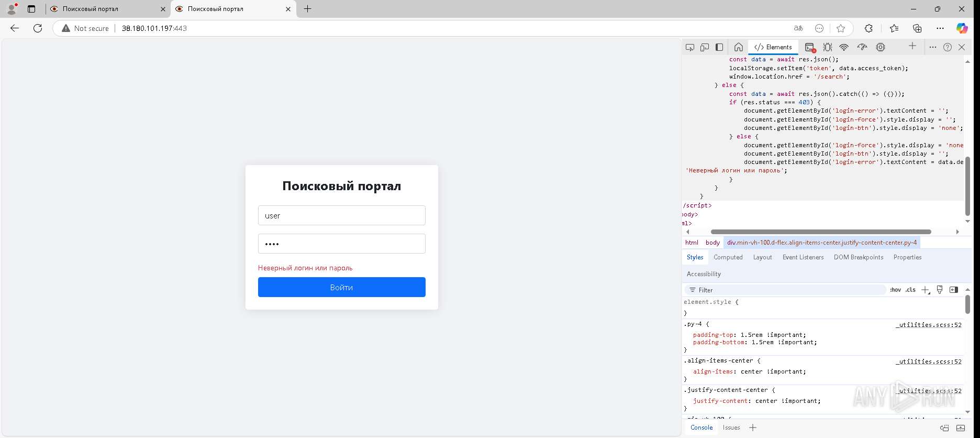Open browser Extensions puzzle icon

pos(868,28)
